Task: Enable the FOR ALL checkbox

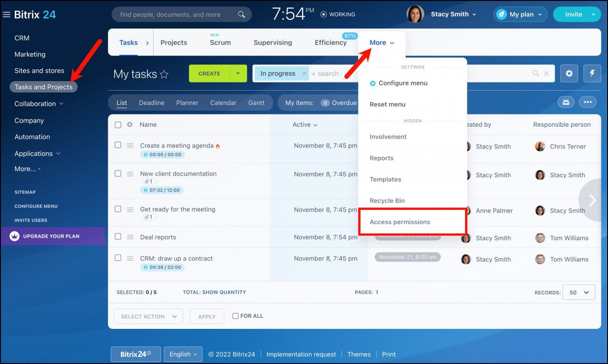Action: click(x=236, y=316)
